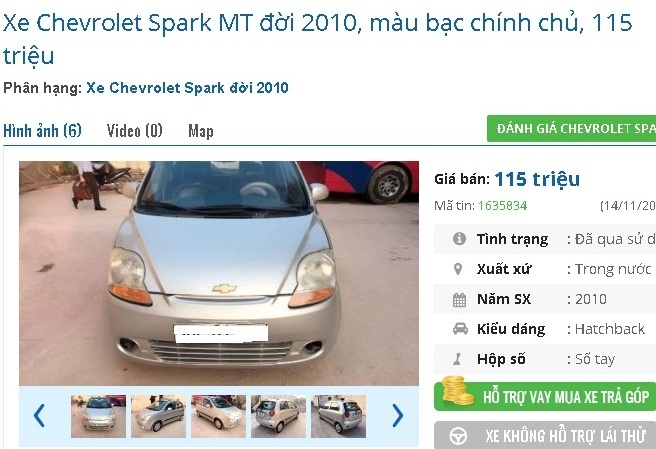Show next thumbnails with right arrow
Viewport: 656px width, 449px height.
pos(398,416)
